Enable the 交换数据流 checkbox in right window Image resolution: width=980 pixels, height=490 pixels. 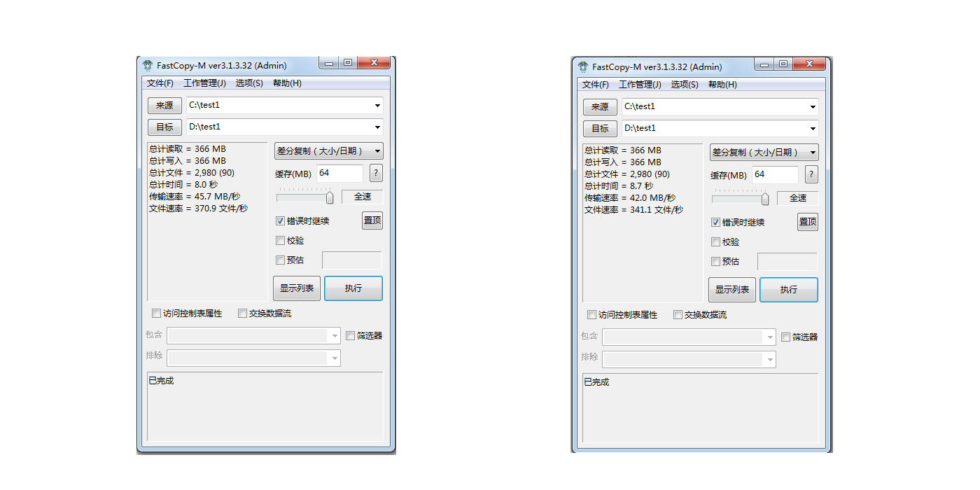[678, 314]
